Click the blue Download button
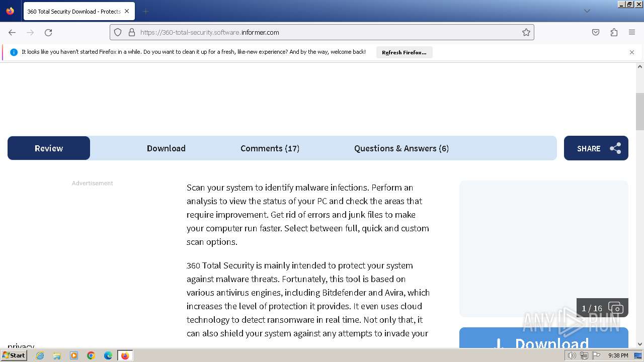This screenshot has width=644, height=362. pos(543,338)
